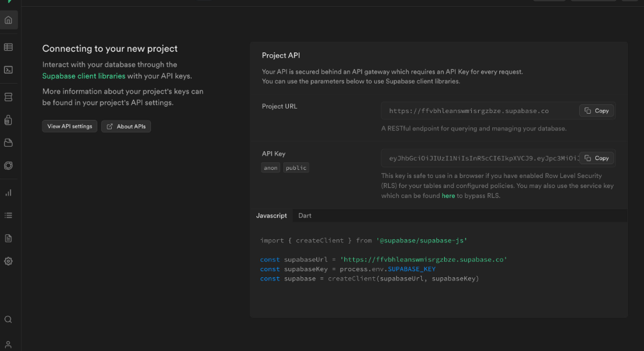Open the user account icon
The image size is (644, 351).
8,344
